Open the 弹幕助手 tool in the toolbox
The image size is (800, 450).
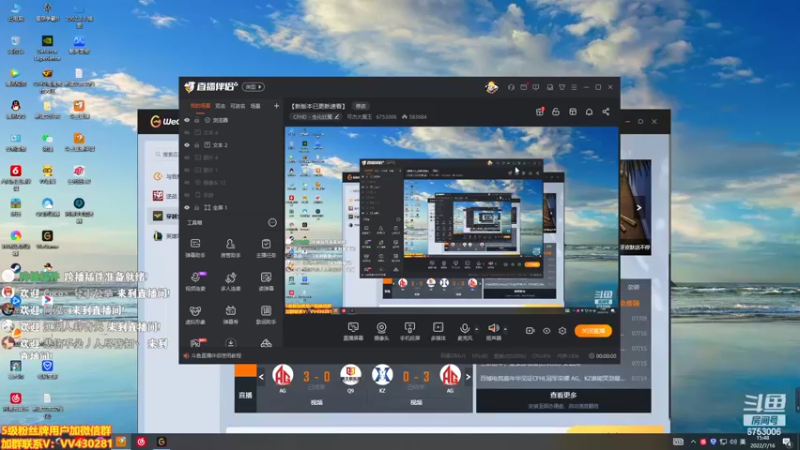195,247
